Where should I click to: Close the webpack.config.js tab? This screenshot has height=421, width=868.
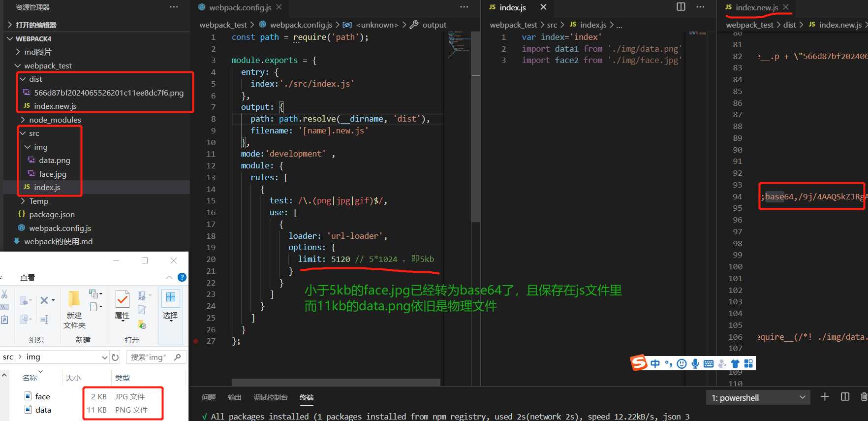coord(279,7)
